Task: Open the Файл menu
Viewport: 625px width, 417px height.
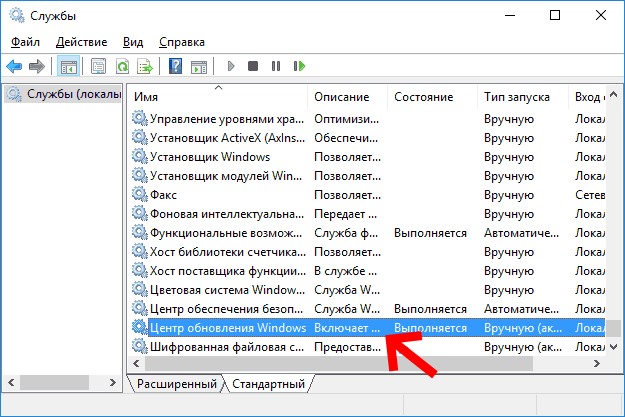Action: tap(25, 42)
